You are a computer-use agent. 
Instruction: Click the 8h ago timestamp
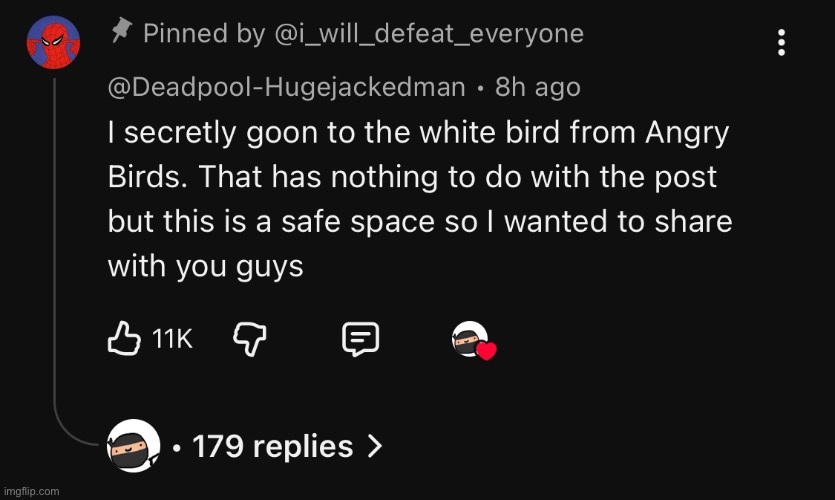(x=537, y=87)
